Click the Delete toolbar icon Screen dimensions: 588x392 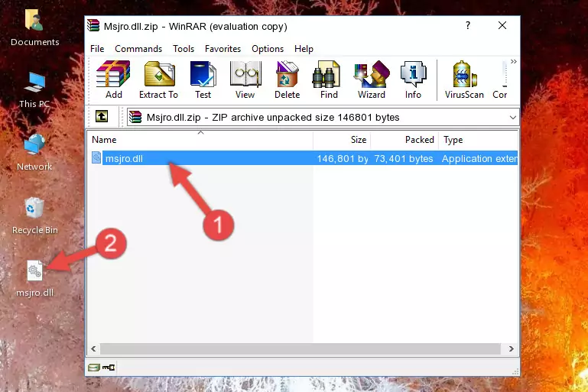click(288, 79)
